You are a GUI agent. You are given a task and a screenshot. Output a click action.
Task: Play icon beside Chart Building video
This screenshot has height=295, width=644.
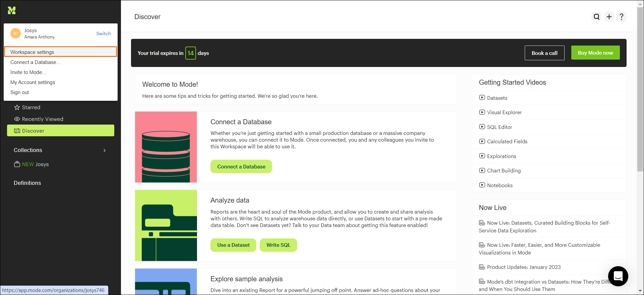(482, 170)
